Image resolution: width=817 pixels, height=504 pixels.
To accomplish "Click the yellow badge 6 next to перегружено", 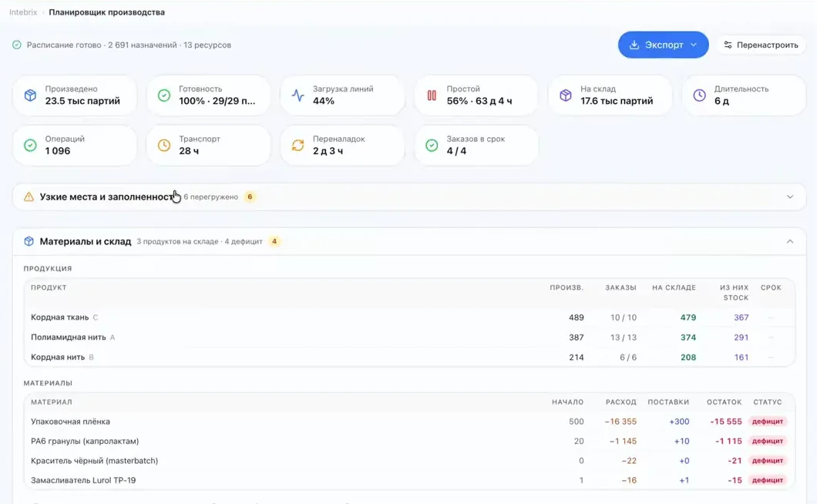I will click(x=250, y=197).
